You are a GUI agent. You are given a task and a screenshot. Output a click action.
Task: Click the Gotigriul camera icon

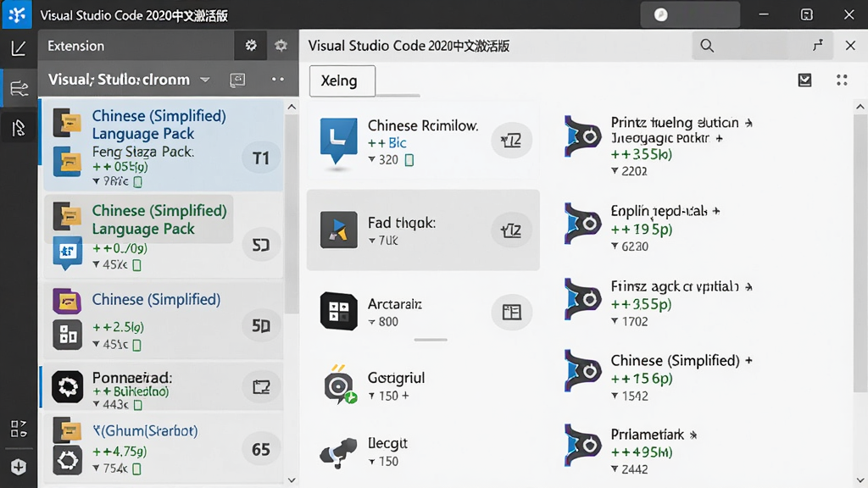pyautogui.click(x=339, y=385)
